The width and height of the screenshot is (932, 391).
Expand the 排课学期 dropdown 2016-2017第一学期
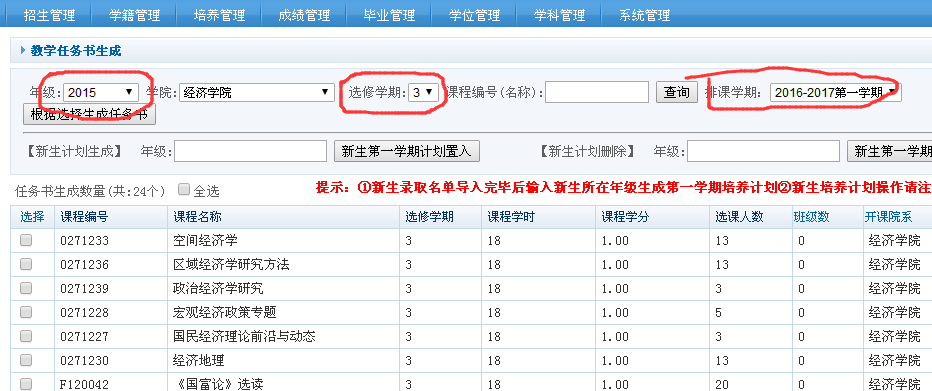(x=835, y=92)
